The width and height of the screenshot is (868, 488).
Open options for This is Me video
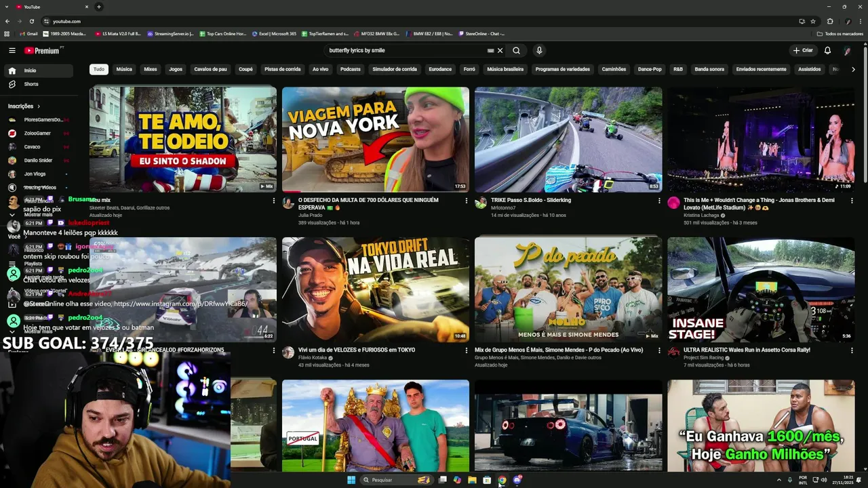click(851, 201)
